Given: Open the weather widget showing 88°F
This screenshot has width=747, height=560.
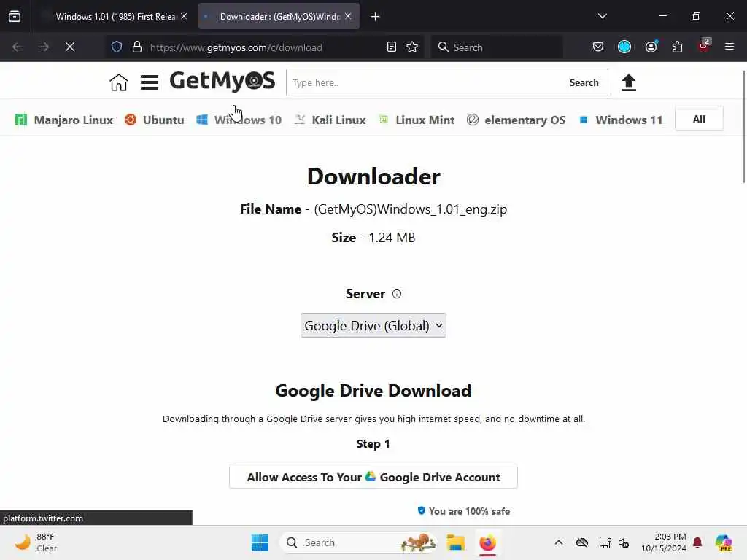Looking at the screenshot, I should tap(36, 542).
